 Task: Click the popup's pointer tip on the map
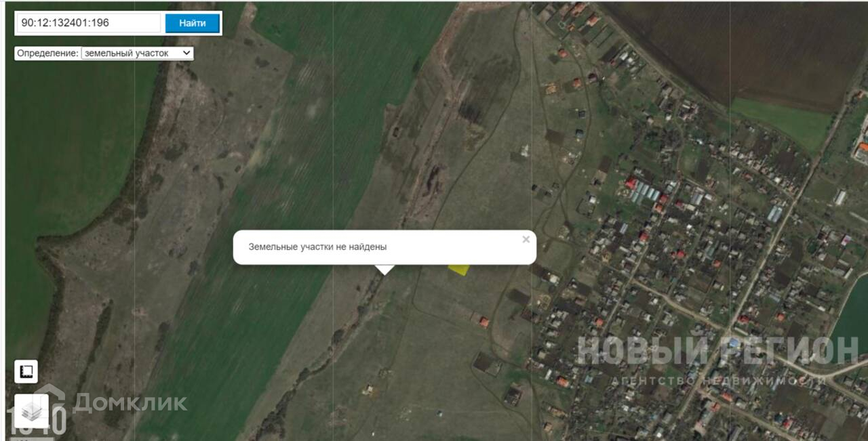coord(384,272)
